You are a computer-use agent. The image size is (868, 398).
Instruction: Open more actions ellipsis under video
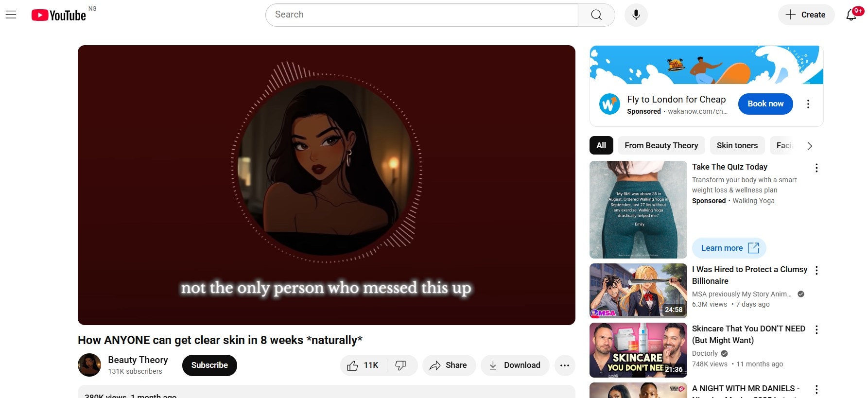(x=564, y=365)
